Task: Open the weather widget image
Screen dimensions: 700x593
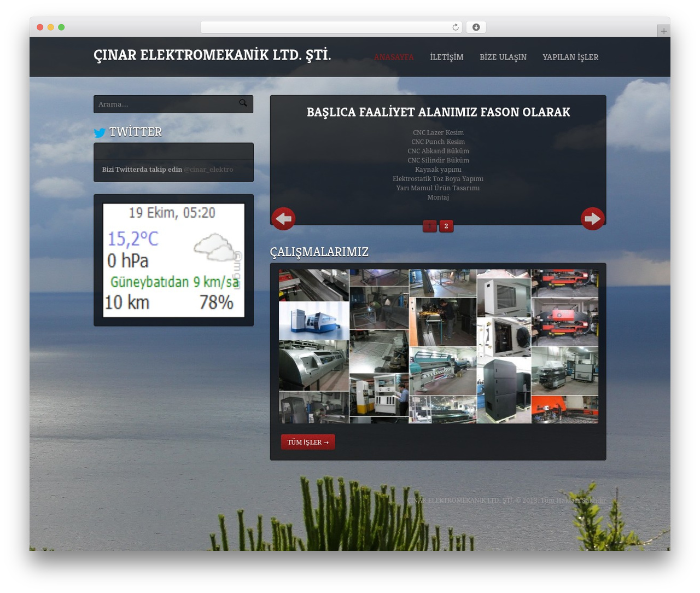Action: click(x=173, y=260)
